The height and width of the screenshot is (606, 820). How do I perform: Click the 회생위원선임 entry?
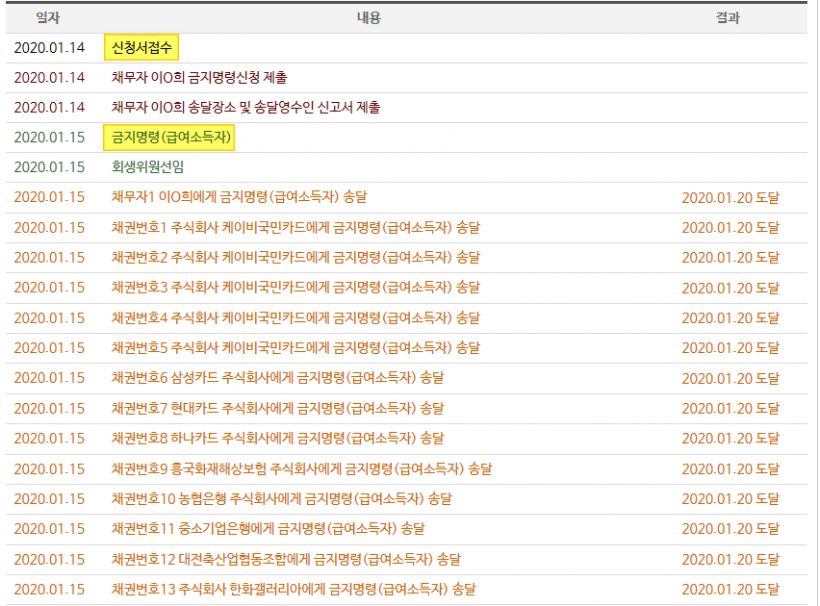click(x=147, y=167)
